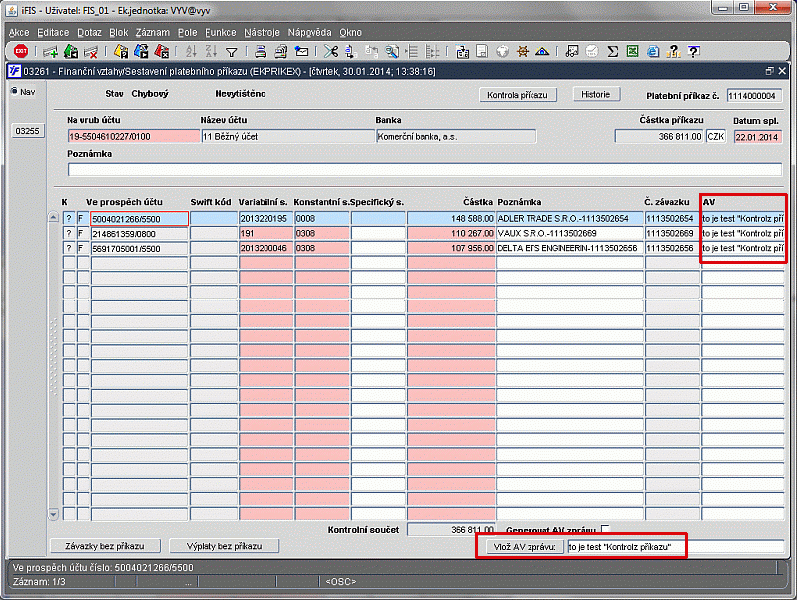Click the red cancel query icon
Image resolution: width=797 pixels, height=600 pixels.
pyautogui.click(x=162, y=51)
